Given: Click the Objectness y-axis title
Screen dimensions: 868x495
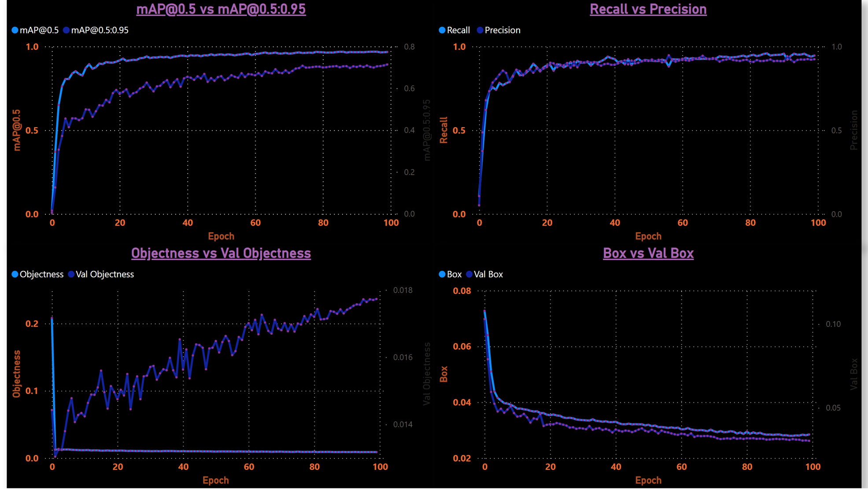Looking at the screenshot, I should 17,374.
